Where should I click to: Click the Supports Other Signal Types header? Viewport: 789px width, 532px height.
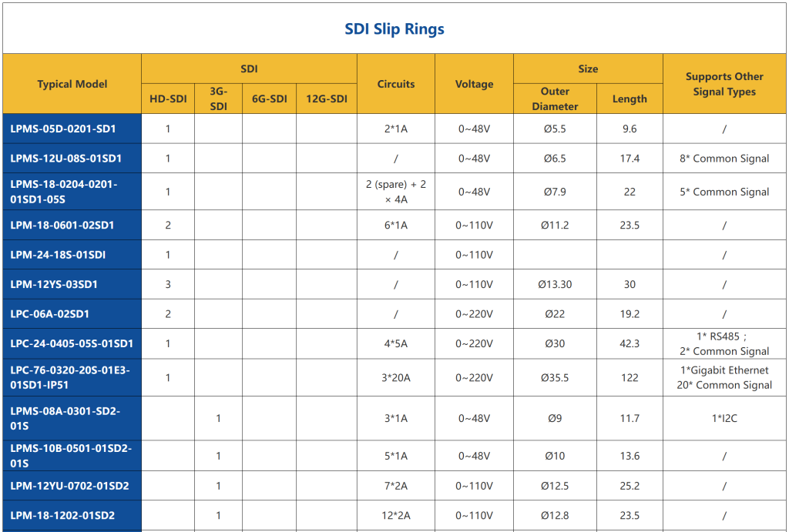pyautogui.click(x=724, y=84)
